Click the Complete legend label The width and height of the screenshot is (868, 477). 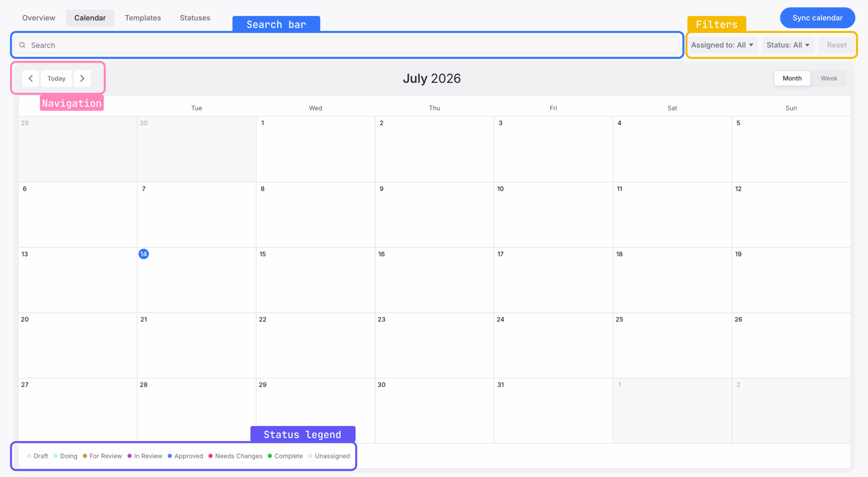pos(289,456)
